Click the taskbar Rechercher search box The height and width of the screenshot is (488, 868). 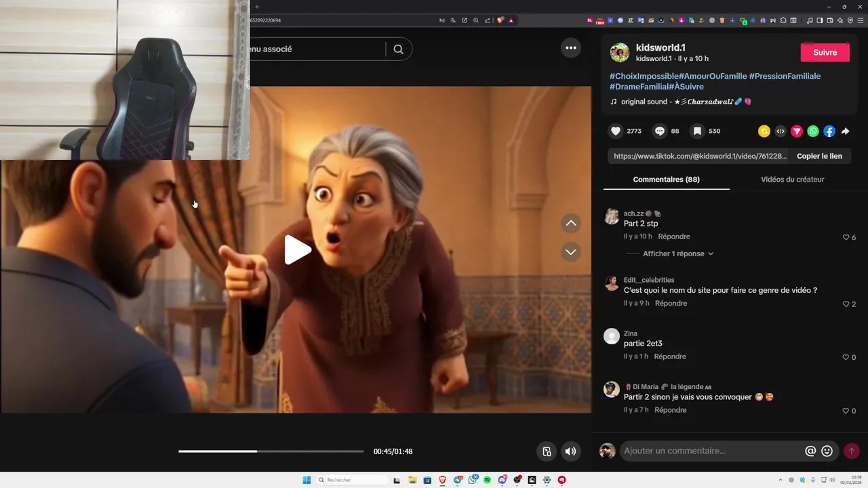(352, 480)
